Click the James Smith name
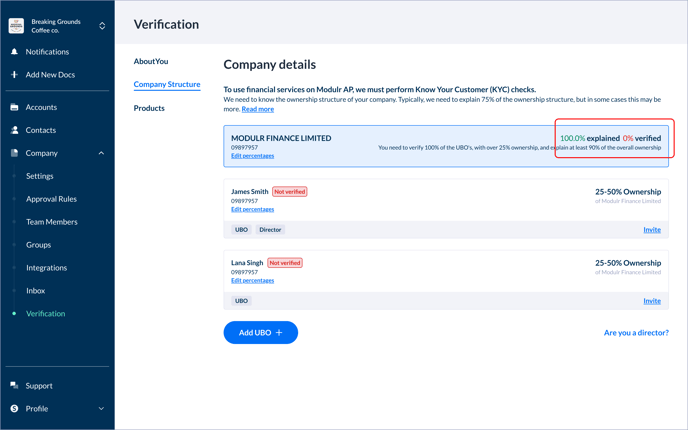The image size is (688, 430). 250,192
